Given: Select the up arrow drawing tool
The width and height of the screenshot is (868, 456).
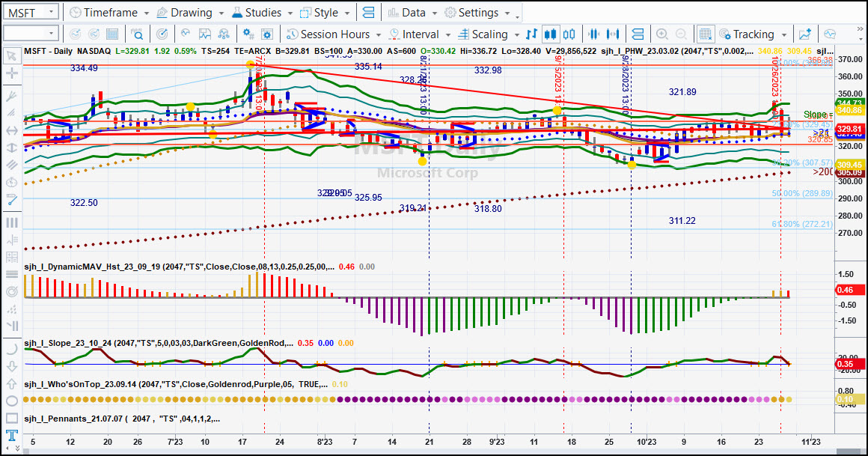Looking at the screenshot, I should 11,383.
